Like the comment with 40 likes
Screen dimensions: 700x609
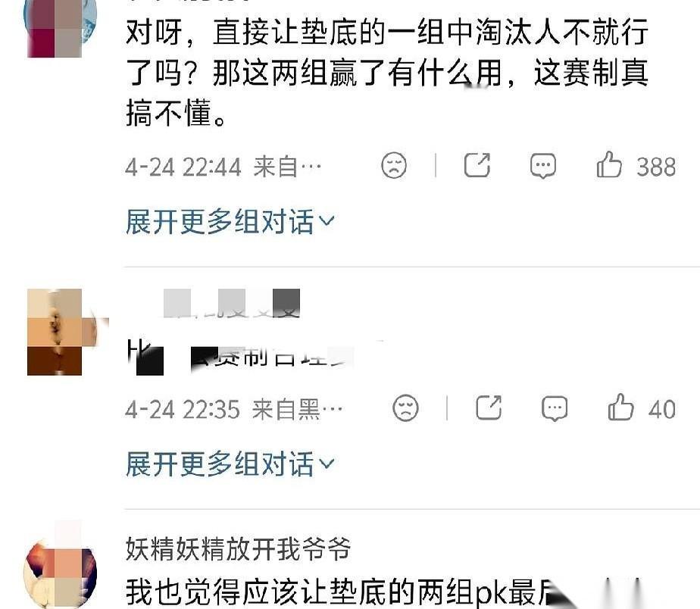click(620, 408)
